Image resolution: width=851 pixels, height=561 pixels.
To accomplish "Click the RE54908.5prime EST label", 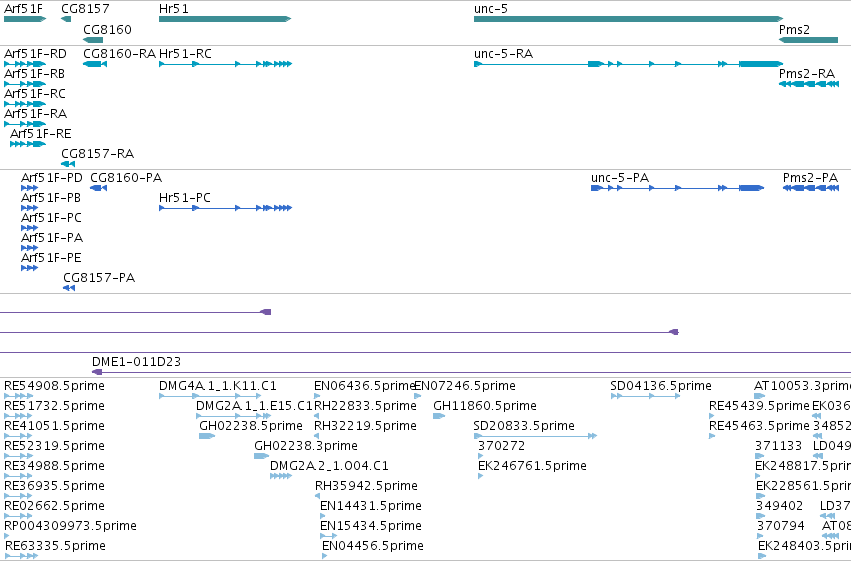I will tap(54, 386).
